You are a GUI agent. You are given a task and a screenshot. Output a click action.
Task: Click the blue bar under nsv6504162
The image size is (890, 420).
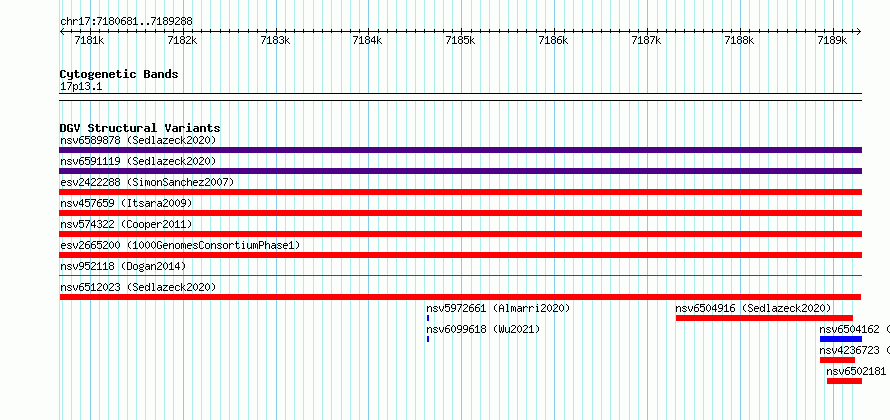click(841, 339)
